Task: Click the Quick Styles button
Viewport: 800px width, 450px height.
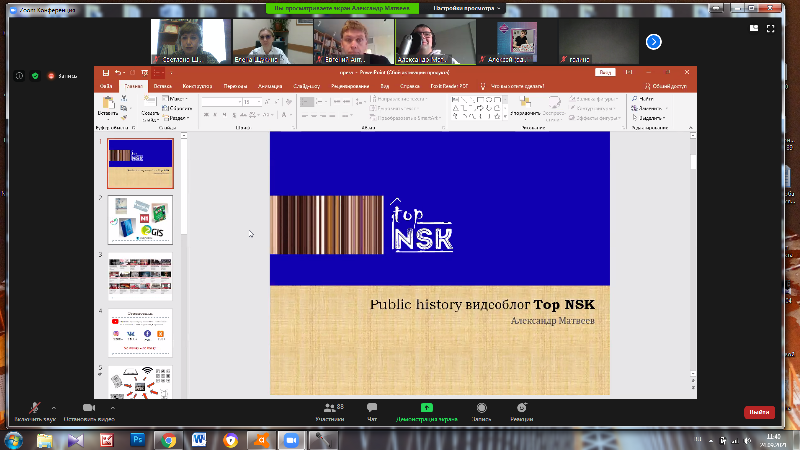Action: [x=554, y=108]
